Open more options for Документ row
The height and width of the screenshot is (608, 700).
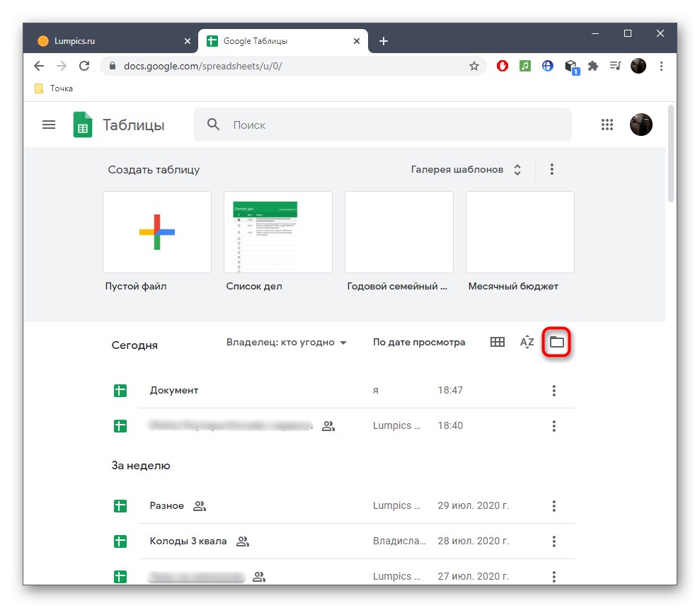click(553, 391)
